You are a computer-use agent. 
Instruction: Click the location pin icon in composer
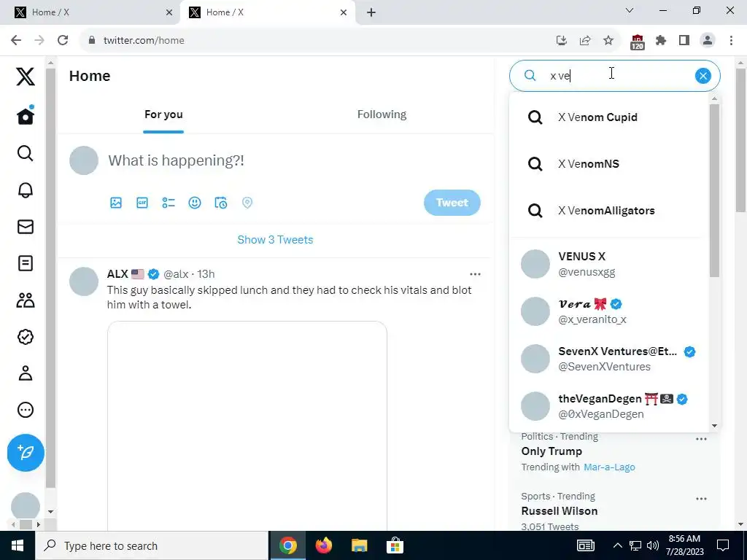(x=247, y=203)
